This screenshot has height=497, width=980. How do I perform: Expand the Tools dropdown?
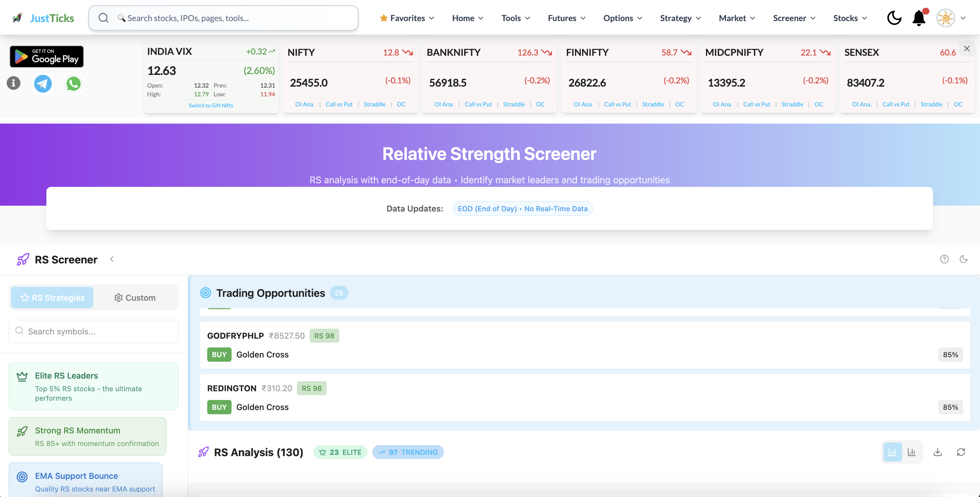pyautogui.click(x=516, y=18)
